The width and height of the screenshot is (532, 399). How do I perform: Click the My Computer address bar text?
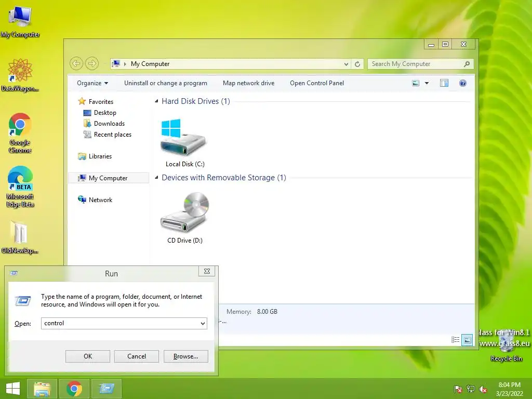click(x=150, y=64)
